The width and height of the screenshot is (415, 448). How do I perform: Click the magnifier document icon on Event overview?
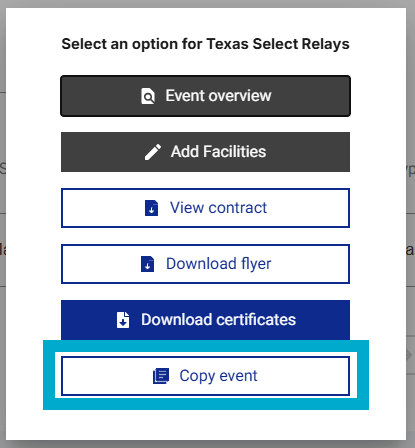point(148,96)
